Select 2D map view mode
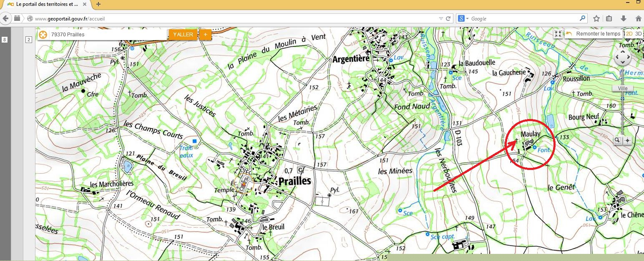 point(629,34)
